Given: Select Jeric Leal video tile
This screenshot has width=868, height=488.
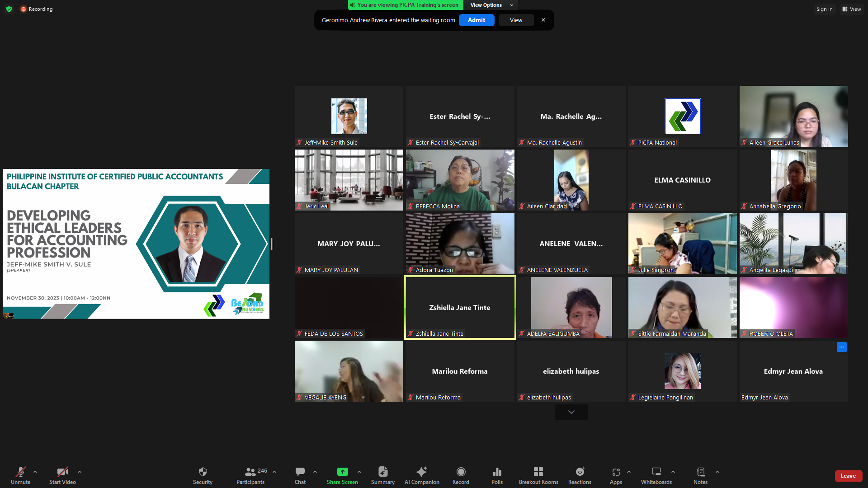Looking at the screenshot, I should [x=349, y=180].
